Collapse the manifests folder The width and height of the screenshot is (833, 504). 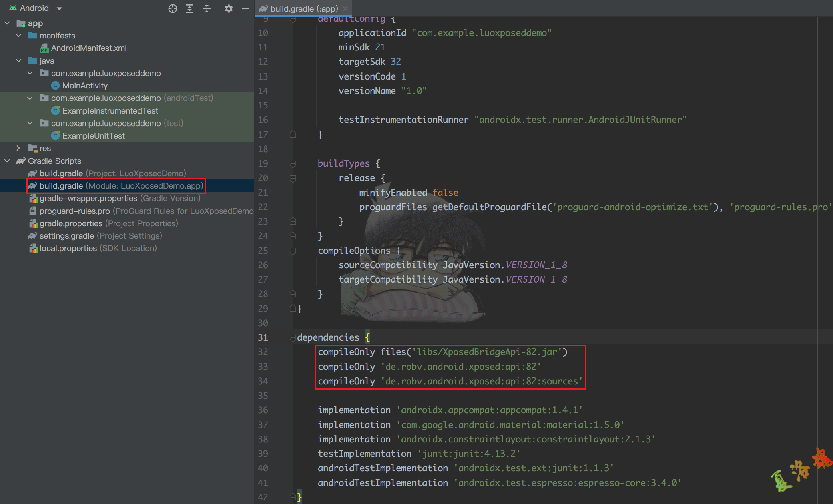(x=19, y=36)
